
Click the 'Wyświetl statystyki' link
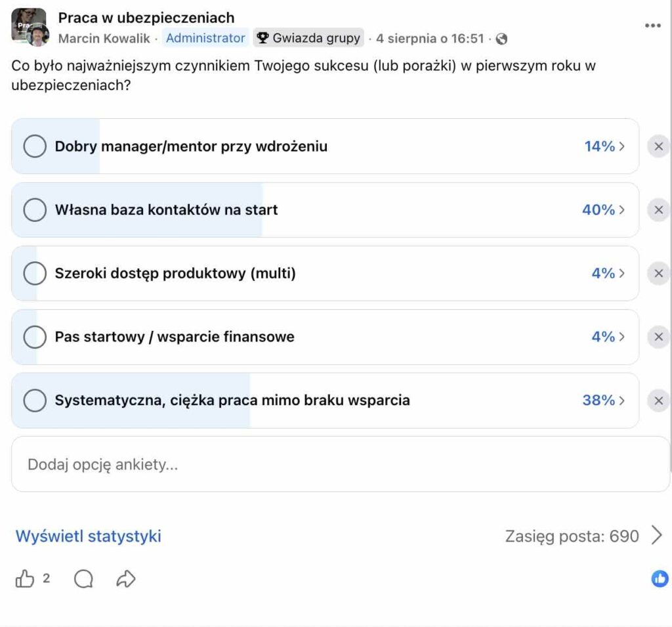click(x=89, y=536)
